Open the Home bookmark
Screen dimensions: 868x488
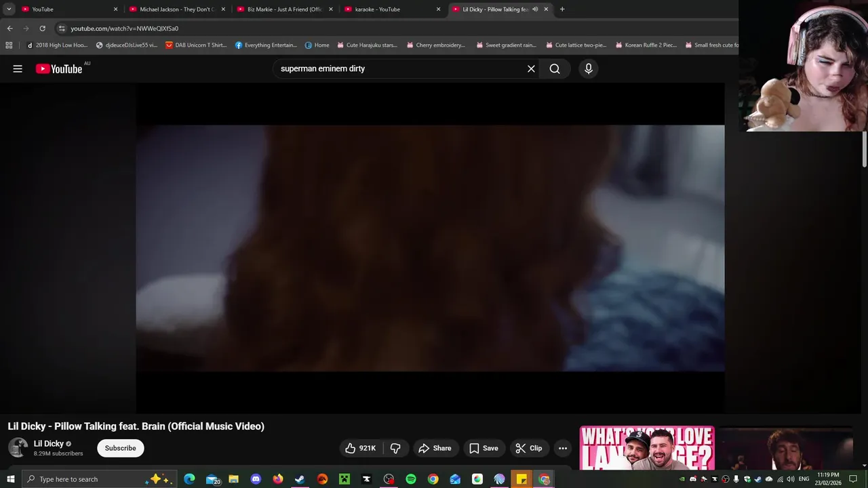317,45
